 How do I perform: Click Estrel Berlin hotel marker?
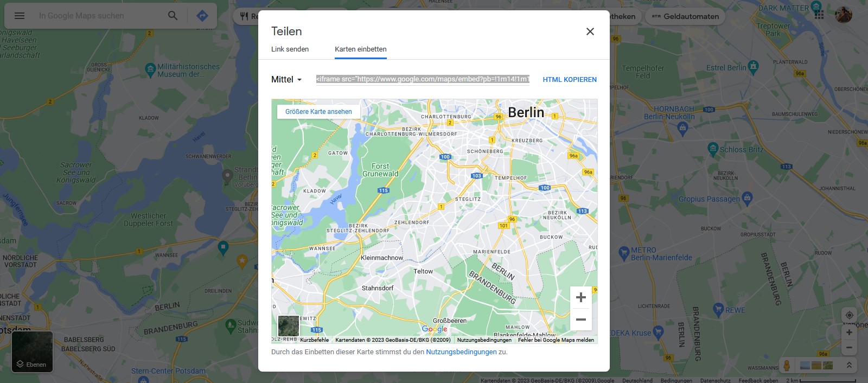pyautogui.click(x=753, y=67)
